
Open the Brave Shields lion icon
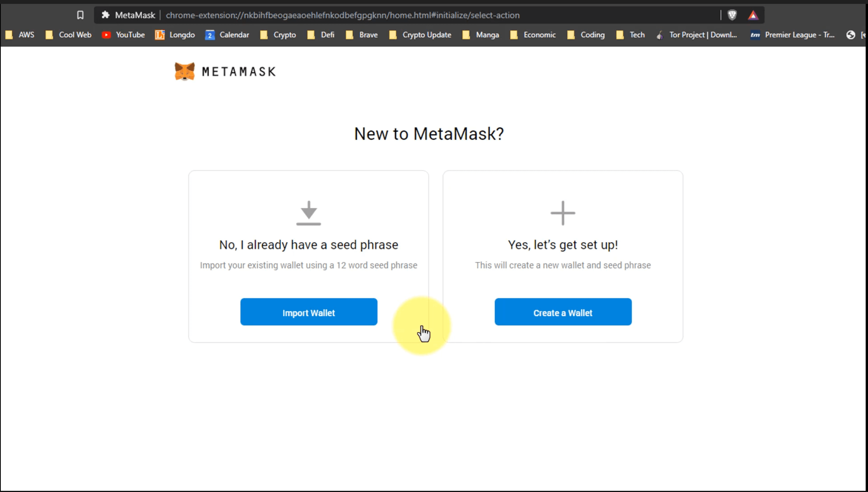732,15
